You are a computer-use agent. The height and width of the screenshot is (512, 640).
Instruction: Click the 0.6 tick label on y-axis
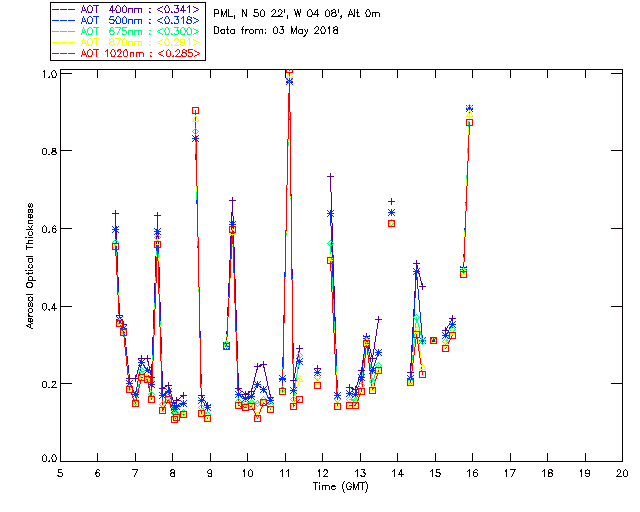click(x=48, y=229)
